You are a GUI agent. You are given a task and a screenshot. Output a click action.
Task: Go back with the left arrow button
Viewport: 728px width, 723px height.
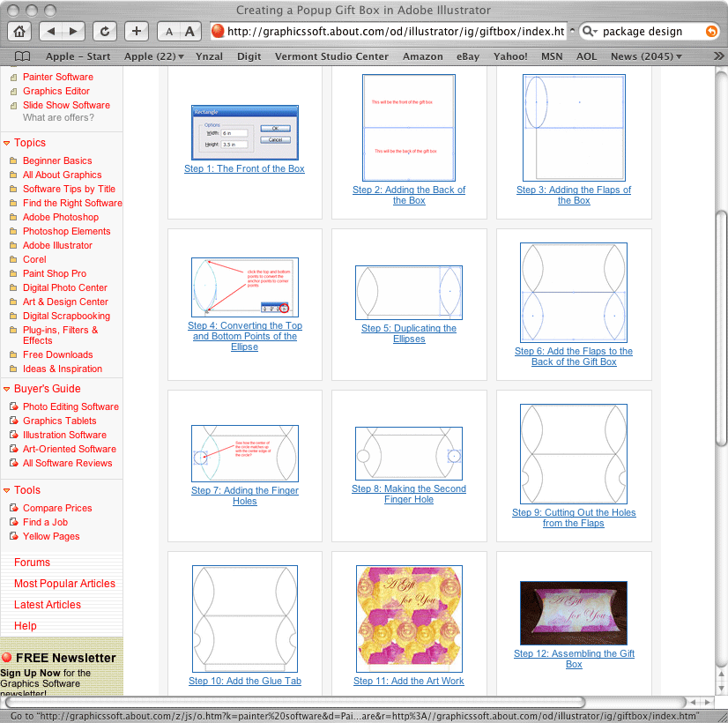(x=50, y=32)
